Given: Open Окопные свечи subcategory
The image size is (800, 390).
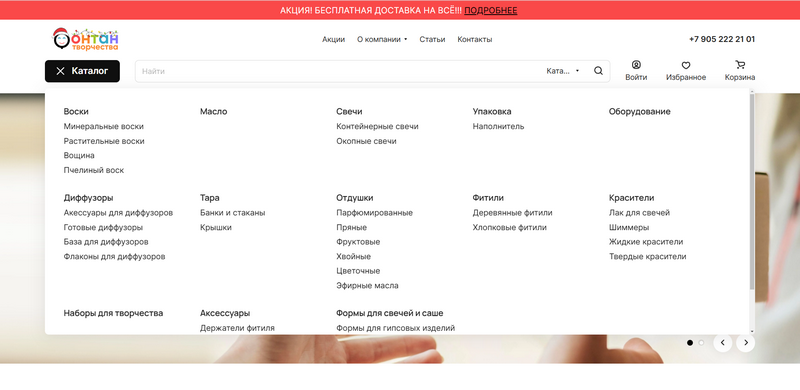Looking at the screenshot, I should pyautogui.click(x=366, y=141).
